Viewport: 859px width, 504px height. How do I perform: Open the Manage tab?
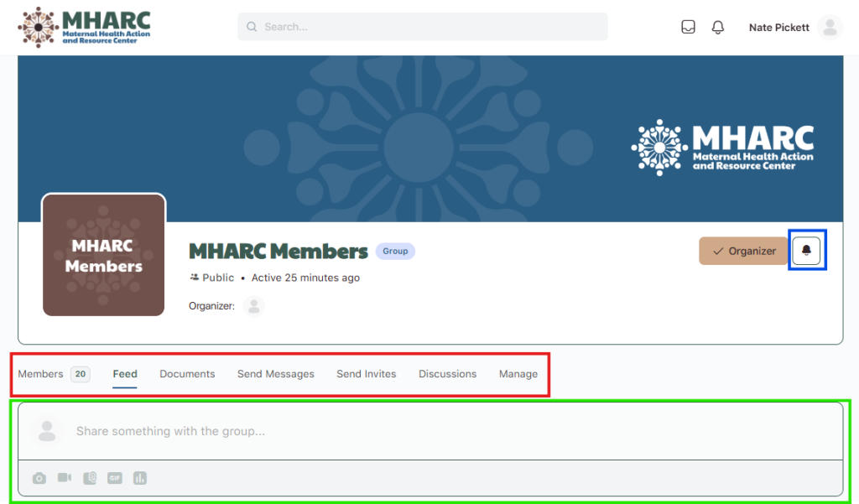pyautogui.click(x=518, y=374)
